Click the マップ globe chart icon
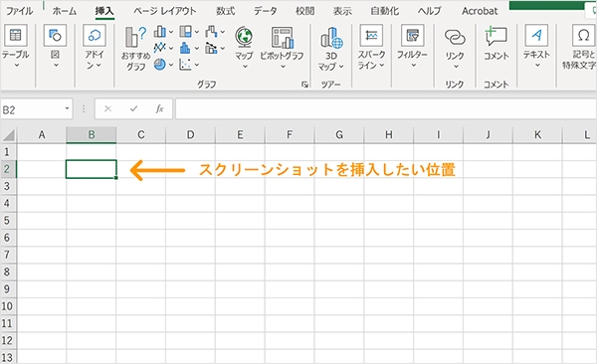Viewport: 597px width, 364px height. (x=244, y=37)
